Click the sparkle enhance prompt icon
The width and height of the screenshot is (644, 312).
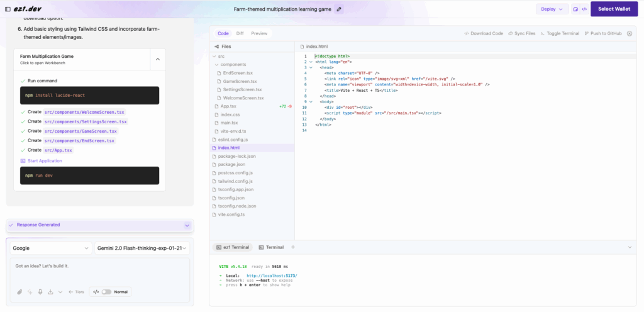point(30,292)
